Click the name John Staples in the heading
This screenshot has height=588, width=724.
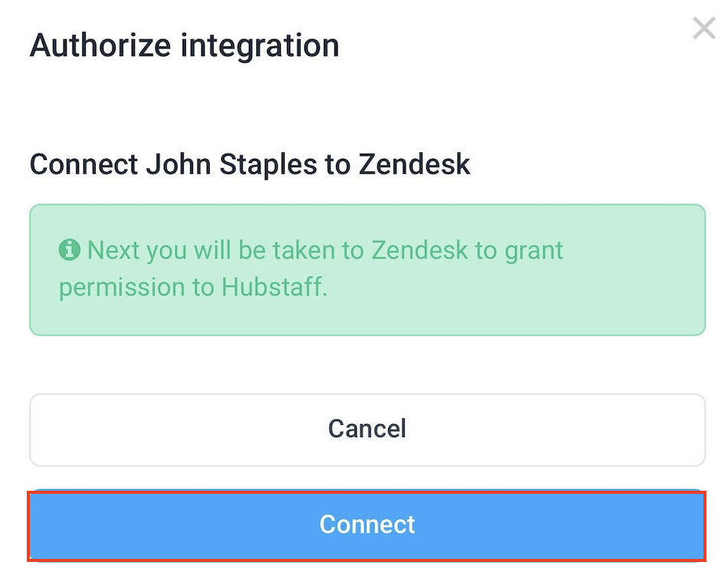[232, 164]
